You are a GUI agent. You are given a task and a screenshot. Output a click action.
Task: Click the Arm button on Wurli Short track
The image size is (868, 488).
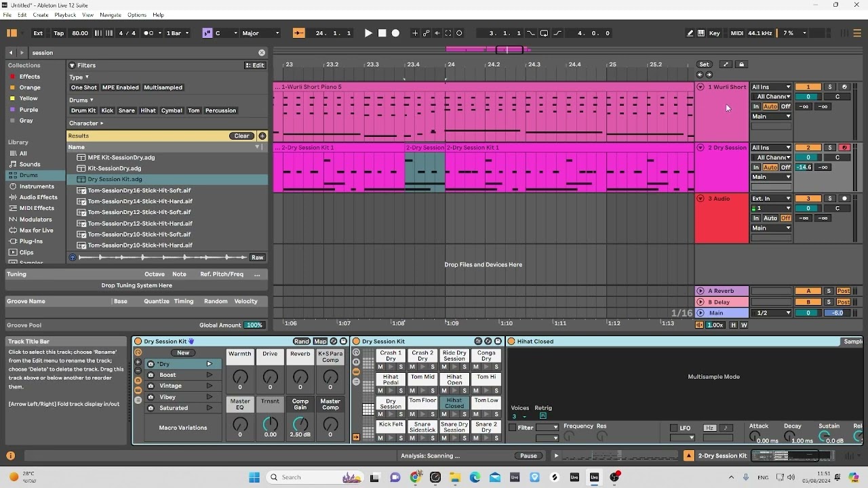pos(844,87)
